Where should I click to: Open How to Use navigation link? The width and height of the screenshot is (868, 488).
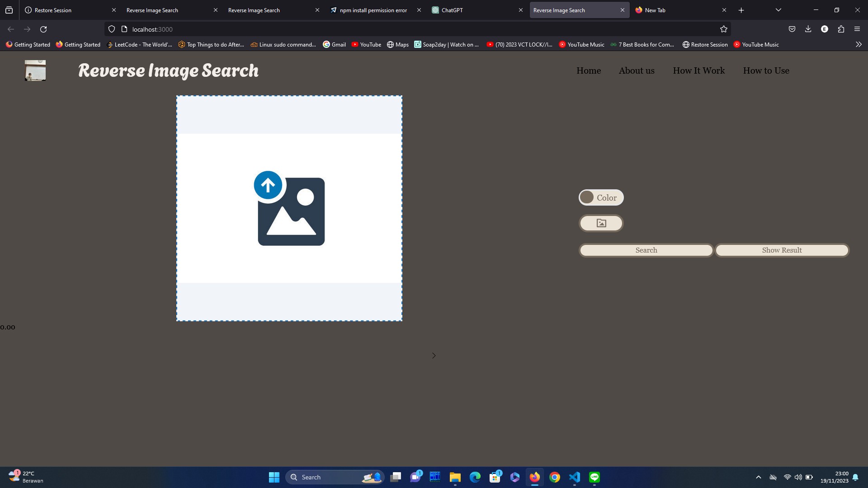tap(766, 70)
